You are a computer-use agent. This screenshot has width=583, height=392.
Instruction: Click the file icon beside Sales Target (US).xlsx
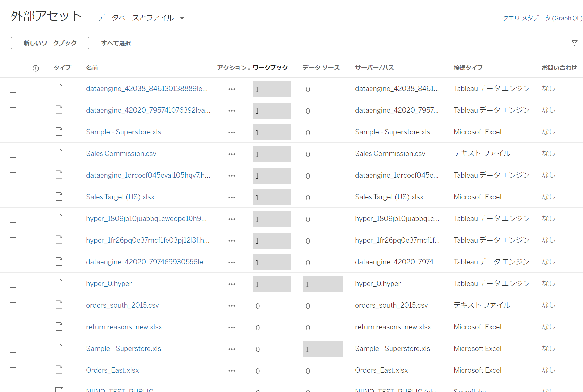pyautogui.click(x=59, y=196)
